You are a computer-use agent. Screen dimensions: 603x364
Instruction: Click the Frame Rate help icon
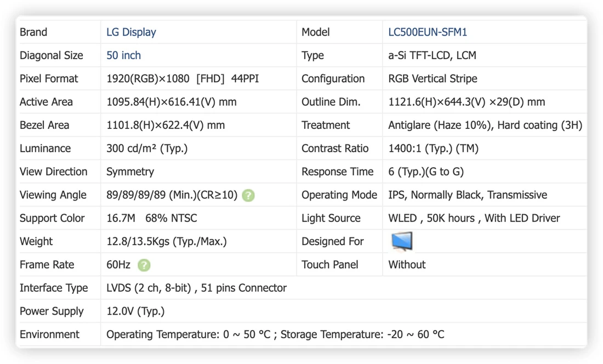[x=144, y=265]
